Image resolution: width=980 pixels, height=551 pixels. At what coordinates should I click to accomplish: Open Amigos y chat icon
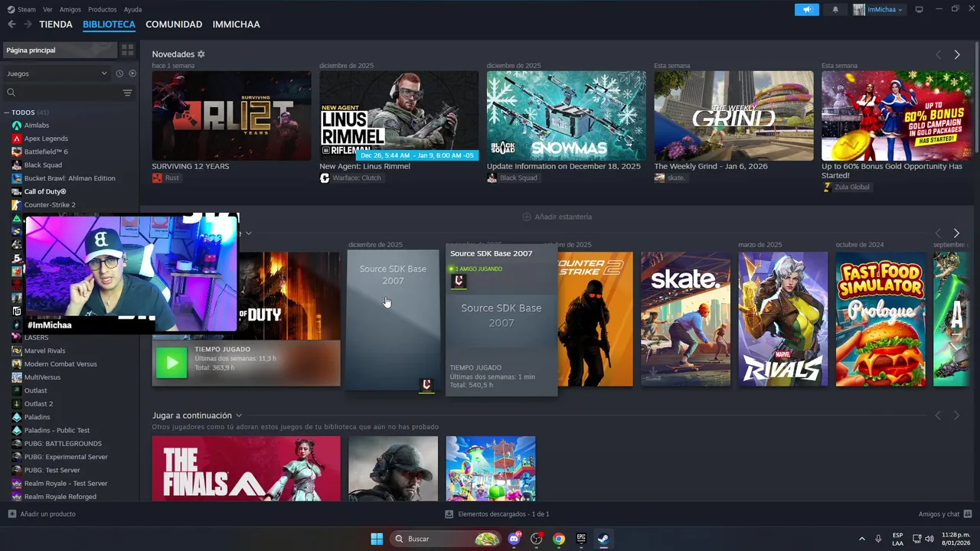968,514
